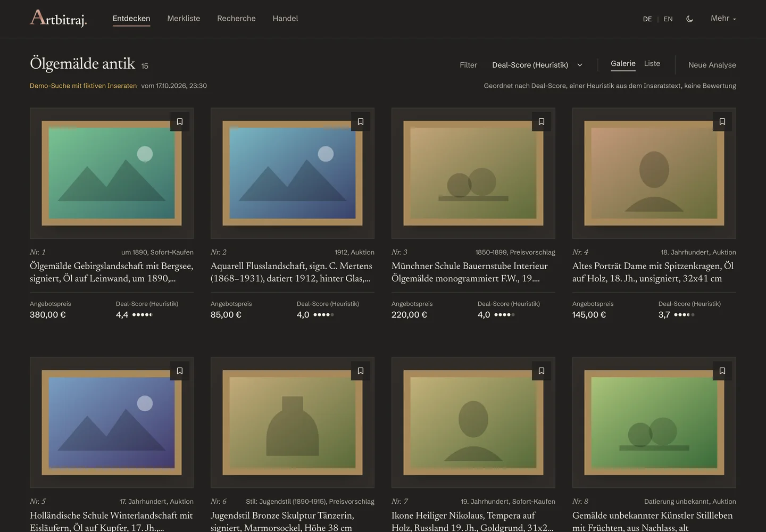Viewport: 766px width, 532px height.
Task: Bookmark the Aquarell Flusslandschaft listing
Action: tap(361, 122)
